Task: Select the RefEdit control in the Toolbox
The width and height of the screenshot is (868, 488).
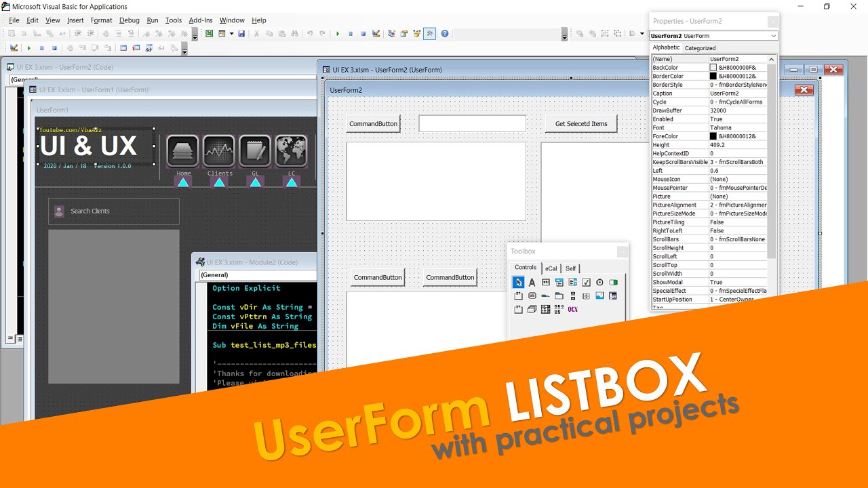Action: 614,296
